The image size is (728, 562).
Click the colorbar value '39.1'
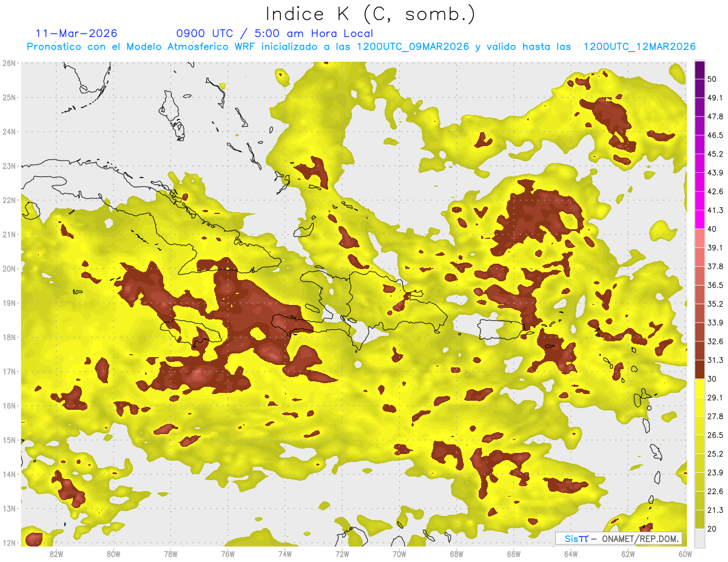point(715,247)
